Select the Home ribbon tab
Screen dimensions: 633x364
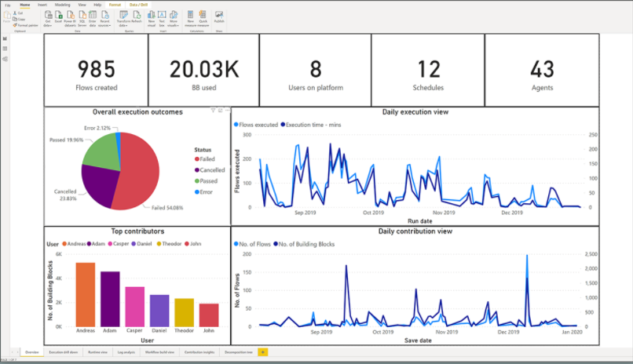(25, 5)
